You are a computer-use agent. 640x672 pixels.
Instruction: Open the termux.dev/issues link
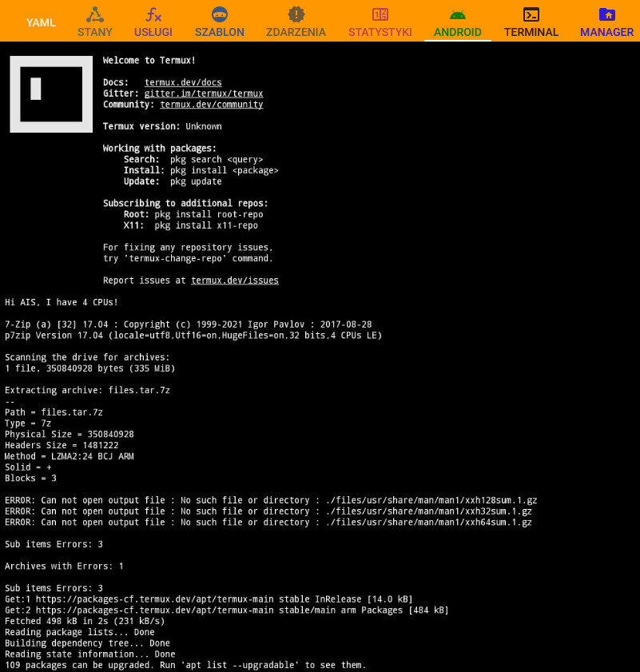pyautogui.click(x=234, y=280)
